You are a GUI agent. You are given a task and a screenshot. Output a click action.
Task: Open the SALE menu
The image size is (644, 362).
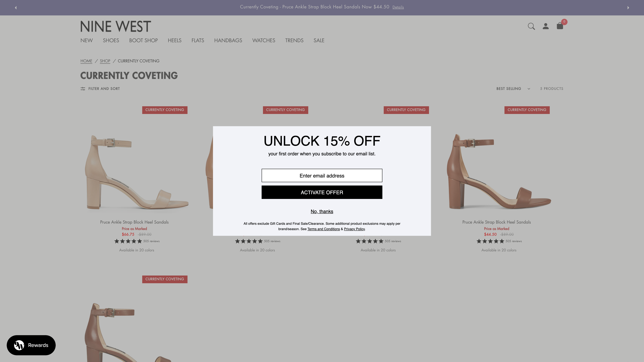319,40
